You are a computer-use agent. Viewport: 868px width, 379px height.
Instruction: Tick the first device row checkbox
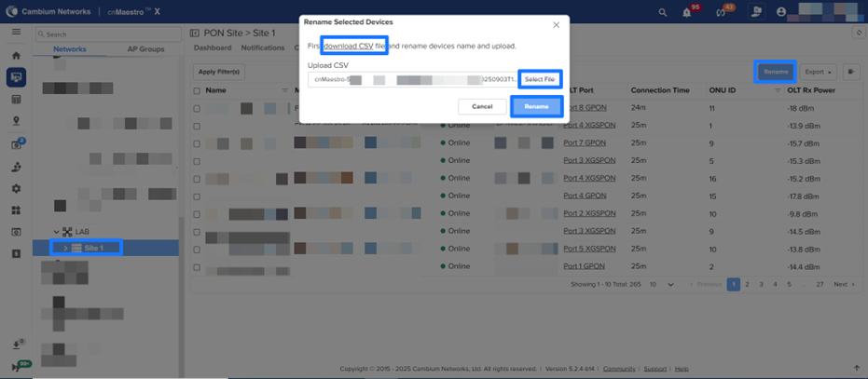(x=197, y=108)
